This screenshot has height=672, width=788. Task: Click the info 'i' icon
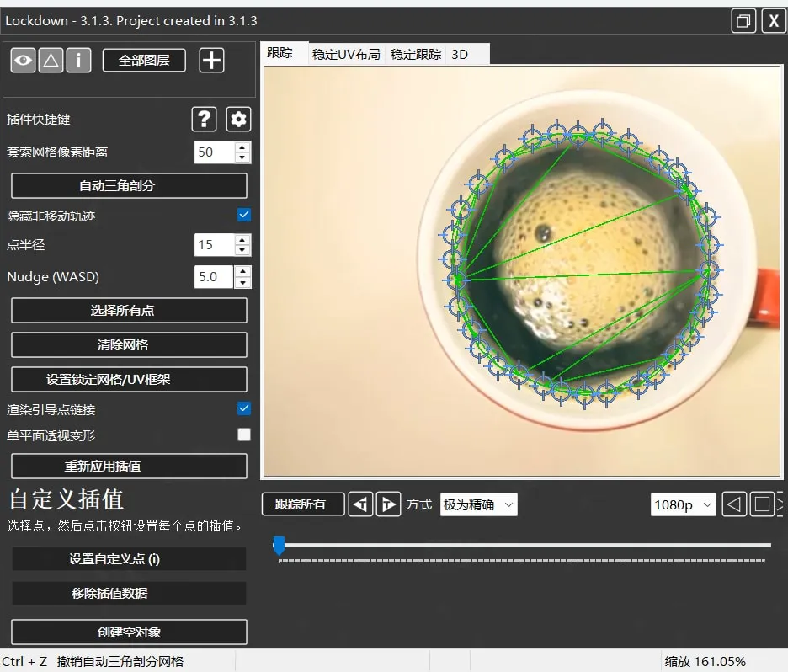pyautogui.click(x=78, y=61)
